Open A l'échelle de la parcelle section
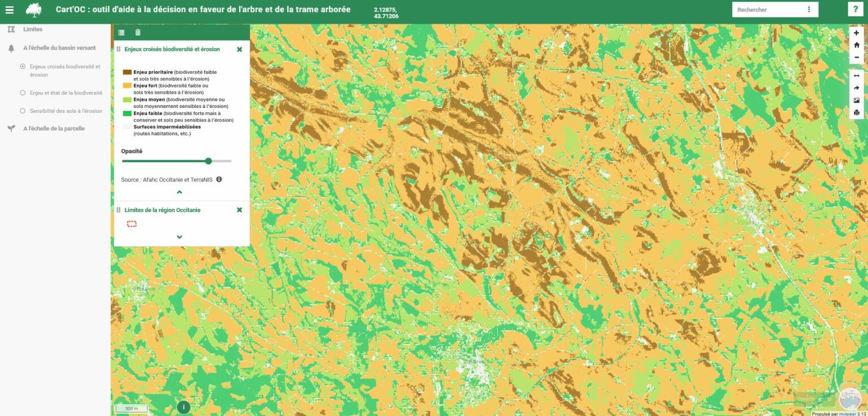 pyautogui.click(x=54, y=129)
